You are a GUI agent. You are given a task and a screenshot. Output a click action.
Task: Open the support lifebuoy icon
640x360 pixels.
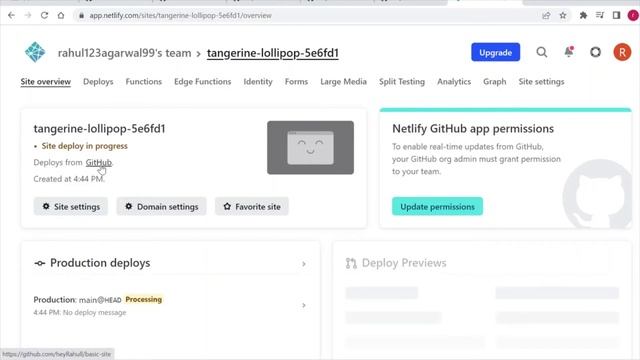[596, 52]
